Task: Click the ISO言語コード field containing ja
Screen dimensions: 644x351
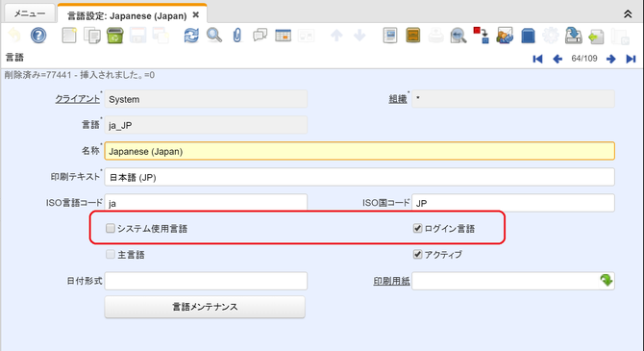Action: pyautogui.click(x=206, y=203)
